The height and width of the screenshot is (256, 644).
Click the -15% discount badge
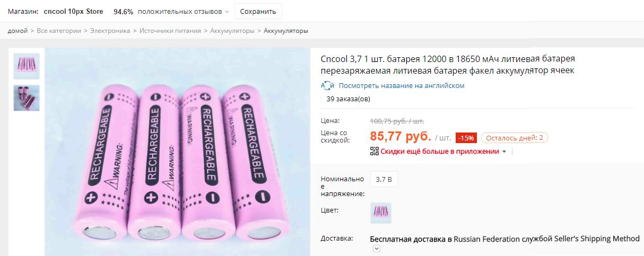point(466,138)
